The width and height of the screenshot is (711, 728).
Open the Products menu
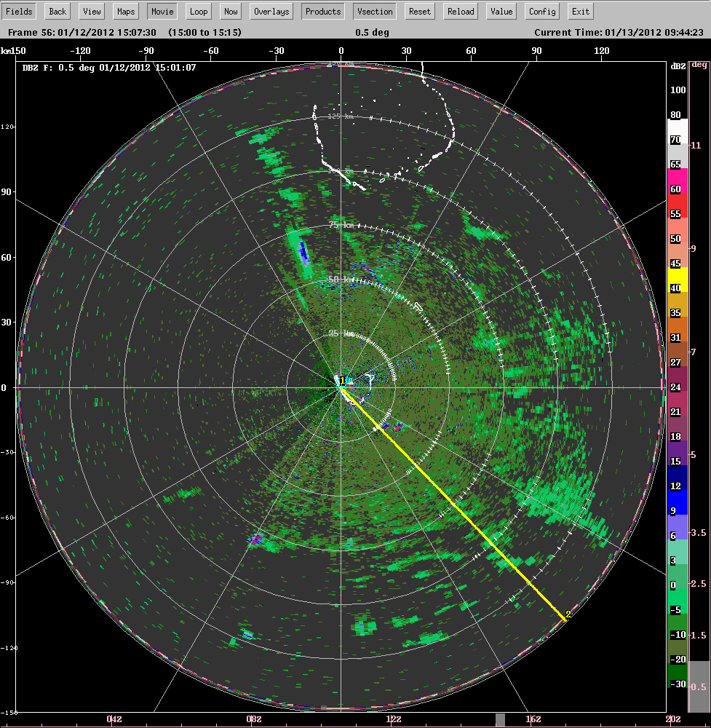click(323, 12)
